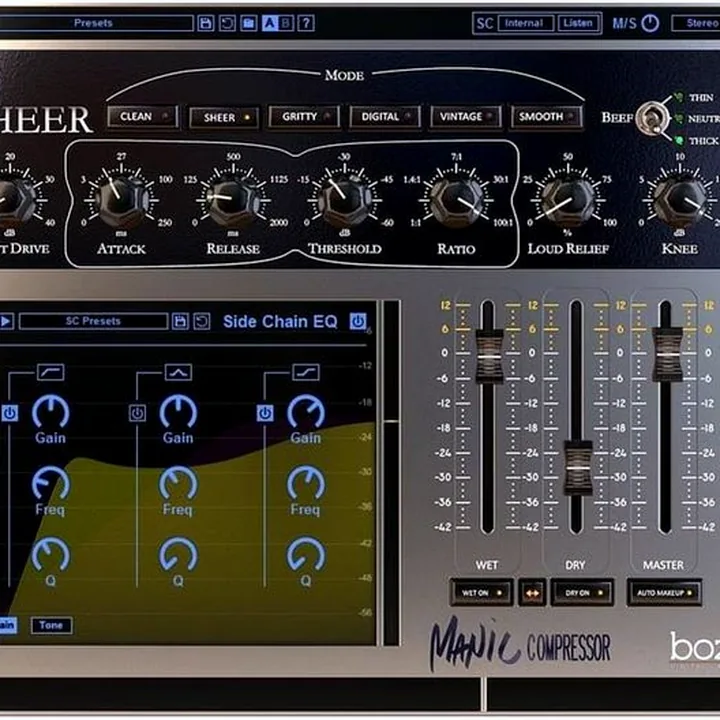Click the low shelf filter shape icon

51,372
